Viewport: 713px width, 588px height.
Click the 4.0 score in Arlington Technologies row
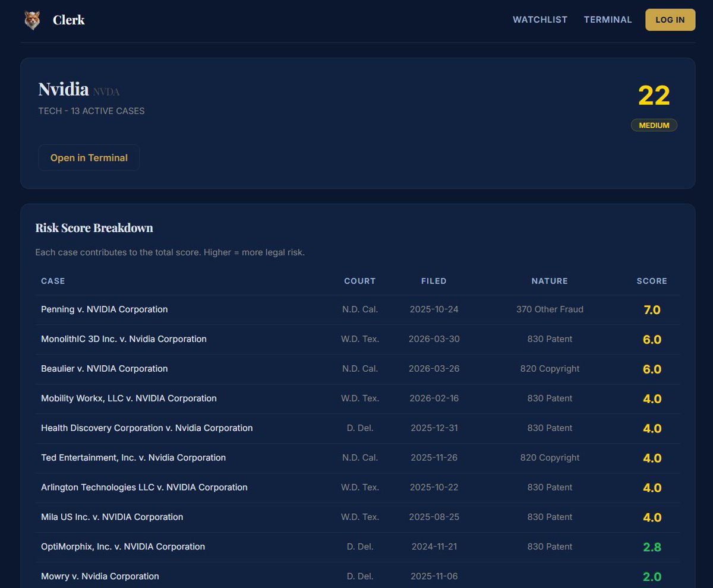tap(652, 488)
